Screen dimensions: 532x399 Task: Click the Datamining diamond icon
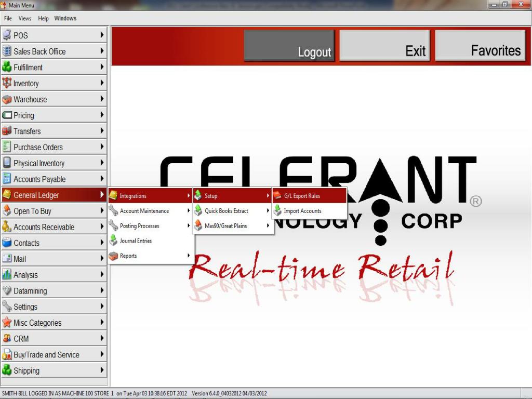point(7,290)
